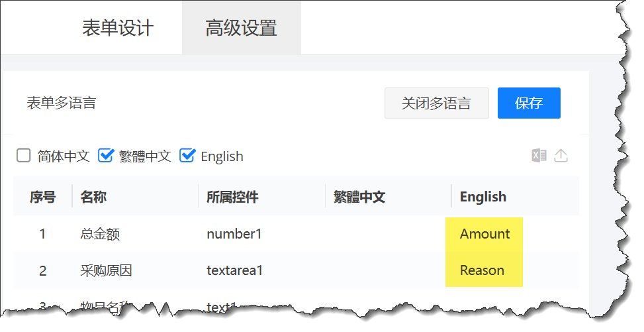Image resolution: width=644 pixels, height=332 pixels.
Task: Click the 所属控件 column header
Action: click(232, 197)
